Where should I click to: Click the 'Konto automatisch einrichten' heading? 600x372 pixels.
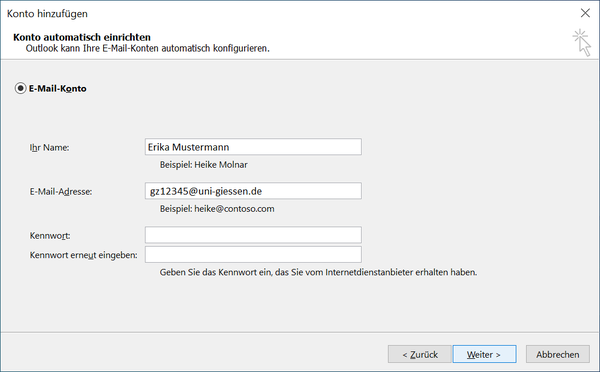82,37
